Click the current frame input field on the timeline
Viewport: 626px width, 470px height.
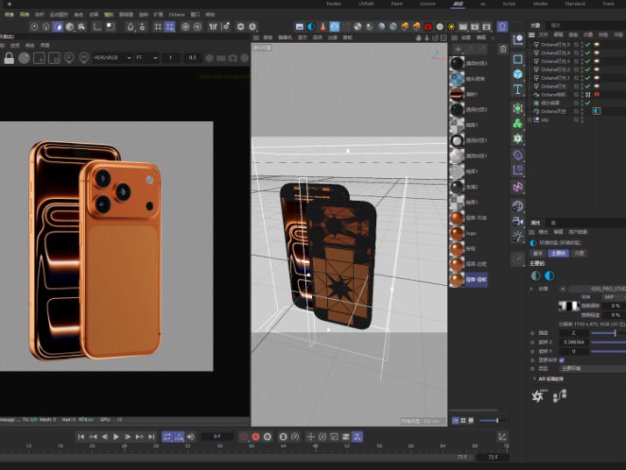pyautogui.click(x=216, y=437)
